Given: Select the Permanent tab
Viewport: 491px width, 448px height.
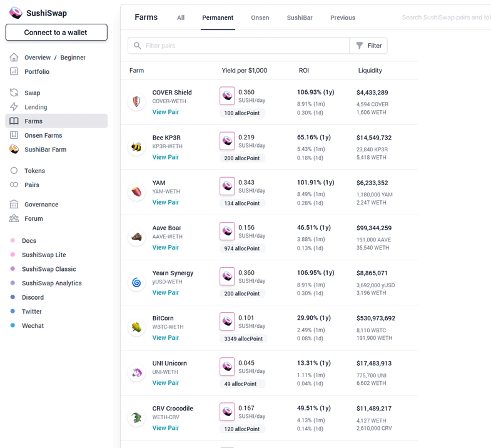Looking at the screenshot, I should coord(218,18).
